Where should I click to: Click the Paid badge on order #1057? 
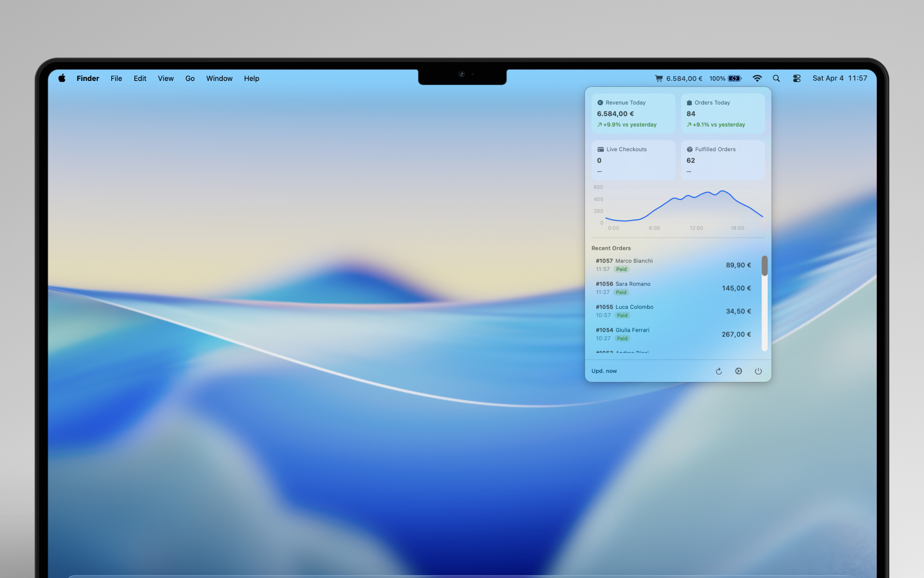pyautogui.click(x=621, y=269)
